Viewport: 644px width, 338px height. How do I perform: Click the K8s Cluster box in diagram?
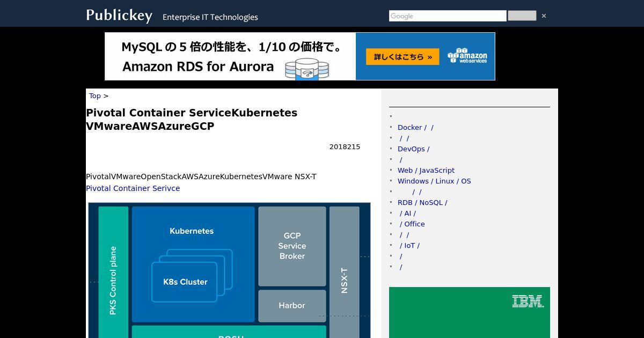pos(185,282)
